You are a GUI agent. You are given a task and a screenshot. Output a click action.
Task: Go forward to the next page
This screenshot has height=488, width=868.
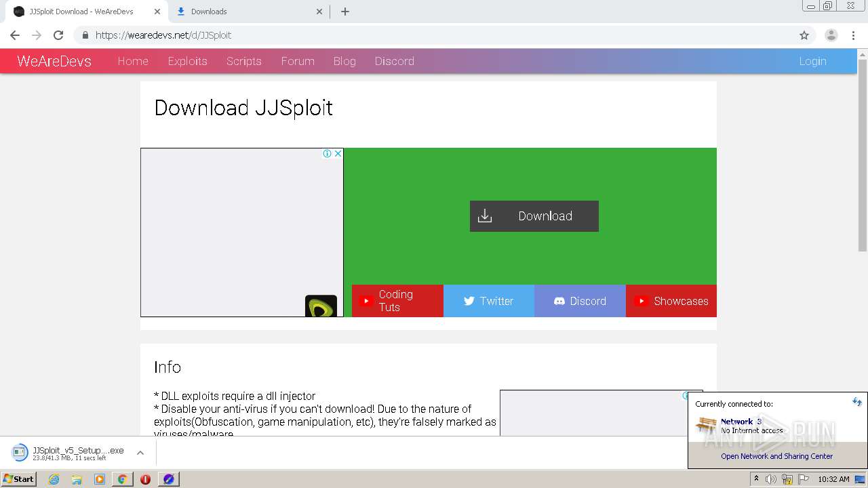click(x=37, y=35)
